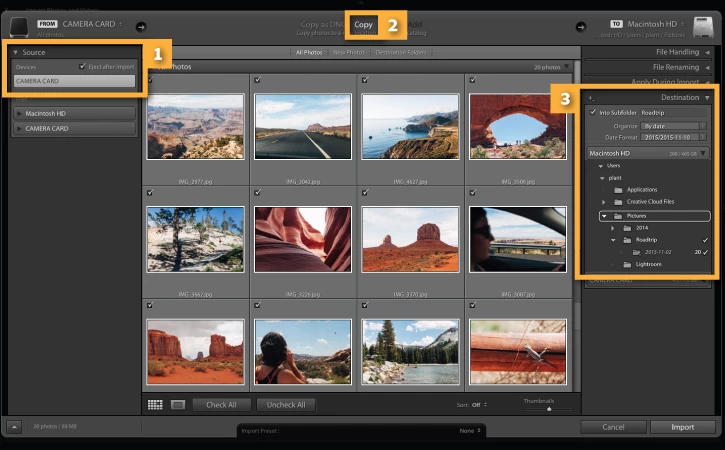
Task: Expand the 2014 folder arrow
Action: [613, 228]
